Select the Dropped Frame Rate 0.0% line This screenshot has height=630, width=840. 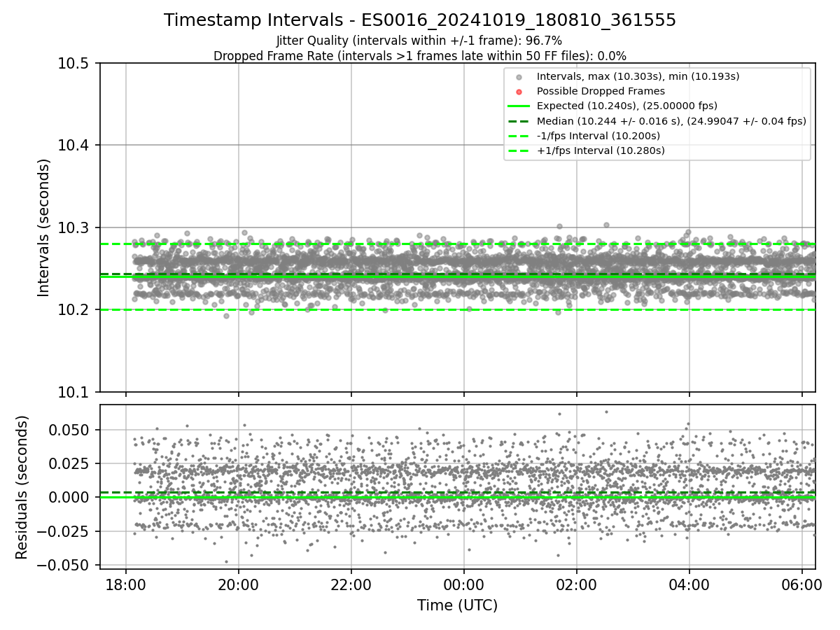(419, 55)
